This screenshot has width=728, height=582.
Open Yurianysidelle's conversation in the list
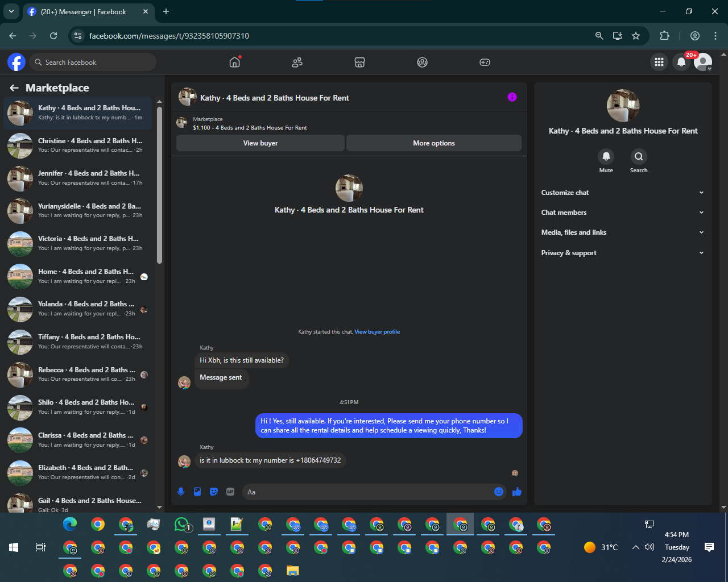tap(78, 211)
